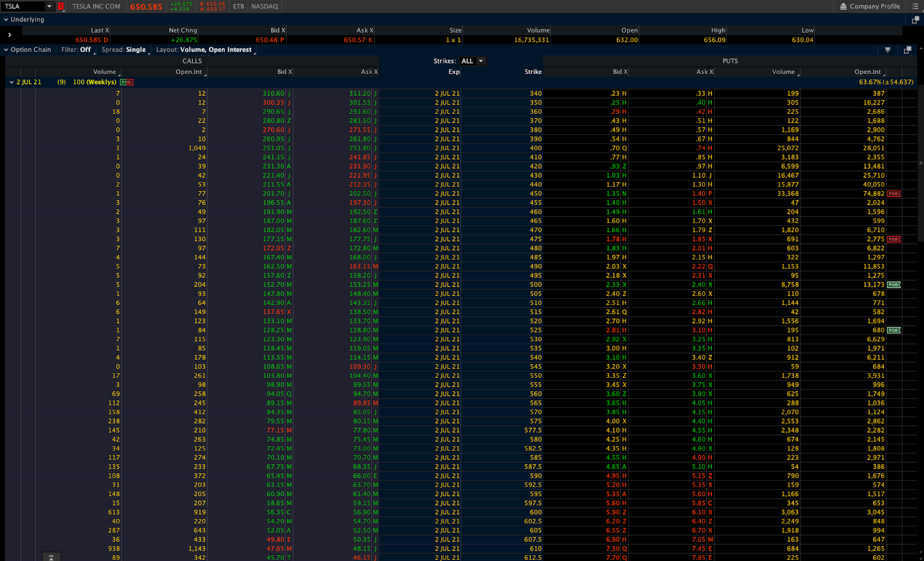Click the 577.5 strike price cell
This screenshot has height=561, width=924.
coord(533,430)
